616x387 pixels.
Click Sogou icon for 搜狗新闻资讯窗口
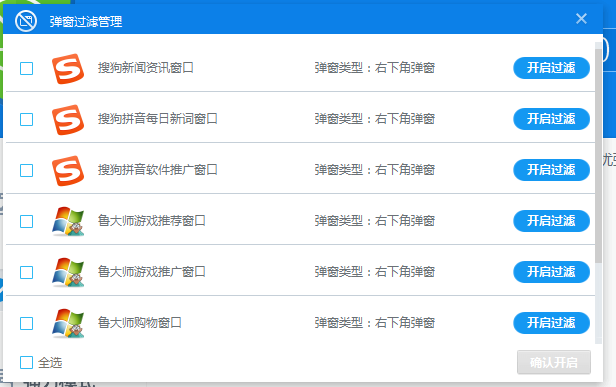[68, 69]
